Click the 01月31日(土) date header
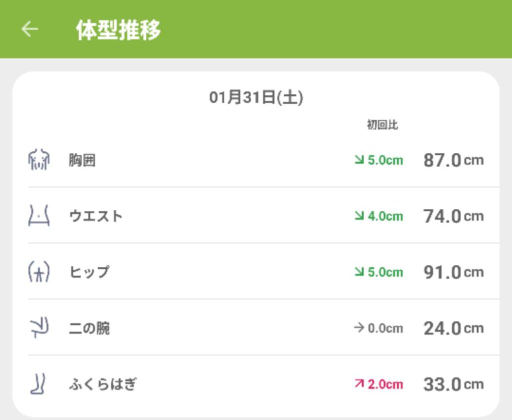512x420 pixels. pos(256,97)
